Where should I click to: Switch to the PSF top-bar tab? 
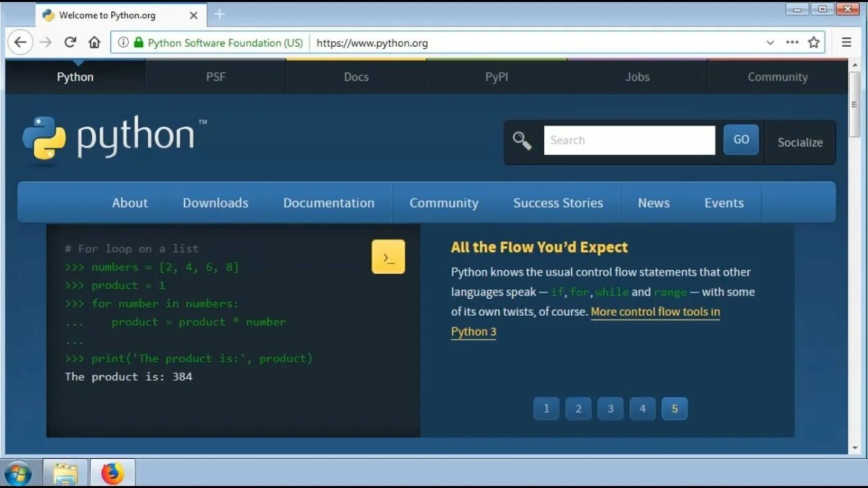216,77
